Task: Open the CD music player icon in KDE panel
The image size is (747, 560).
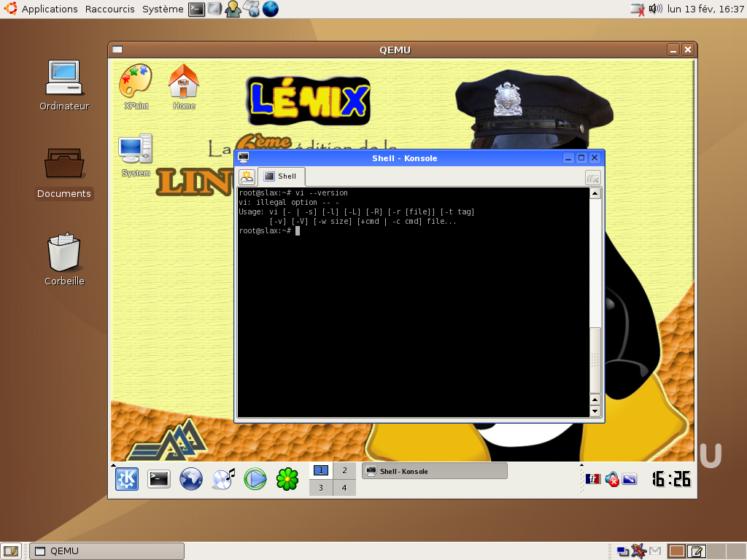Action: tap(223, 479)
